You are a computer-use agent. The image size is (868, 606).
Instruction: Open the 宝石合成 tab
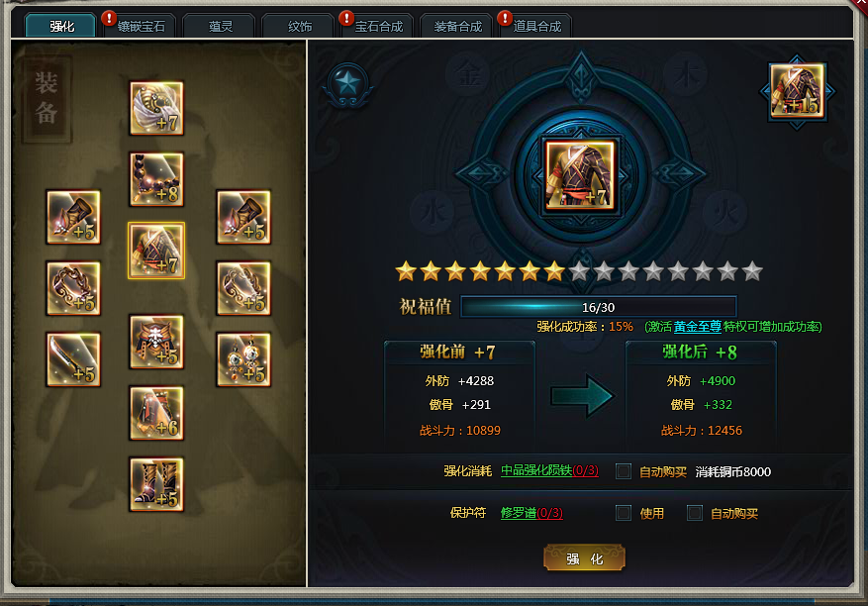379,26
